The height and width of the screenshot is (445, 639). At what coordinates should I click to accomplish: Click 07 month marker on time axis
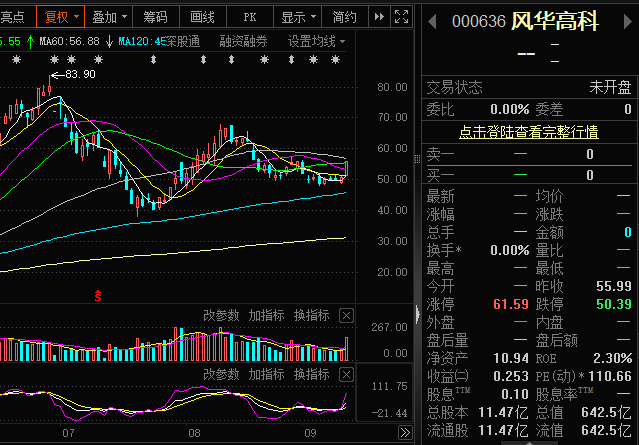point(68,433)
